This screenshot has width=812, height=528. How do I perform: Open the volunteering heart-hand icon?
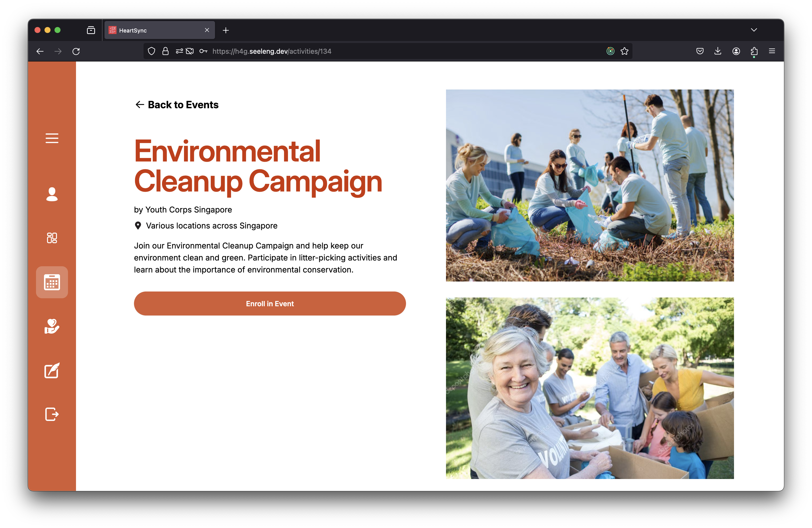(x=52, y=326)
